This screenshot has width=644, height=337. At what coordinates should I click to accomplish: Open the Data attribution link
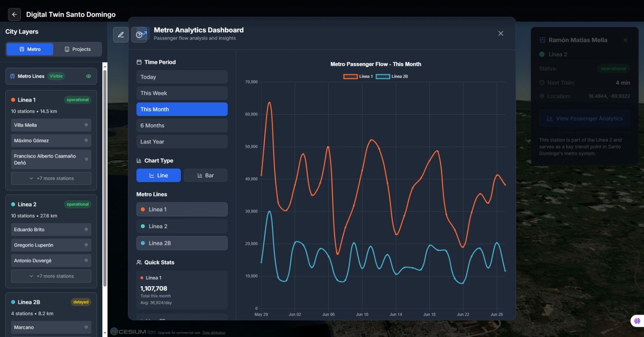tap(214, 333)
